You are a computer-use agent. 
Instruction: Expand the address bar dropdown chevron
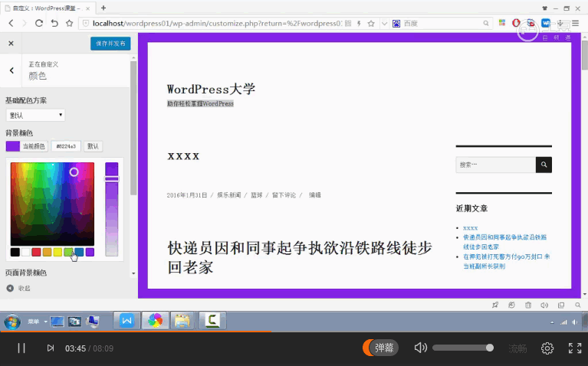point(384,23)
